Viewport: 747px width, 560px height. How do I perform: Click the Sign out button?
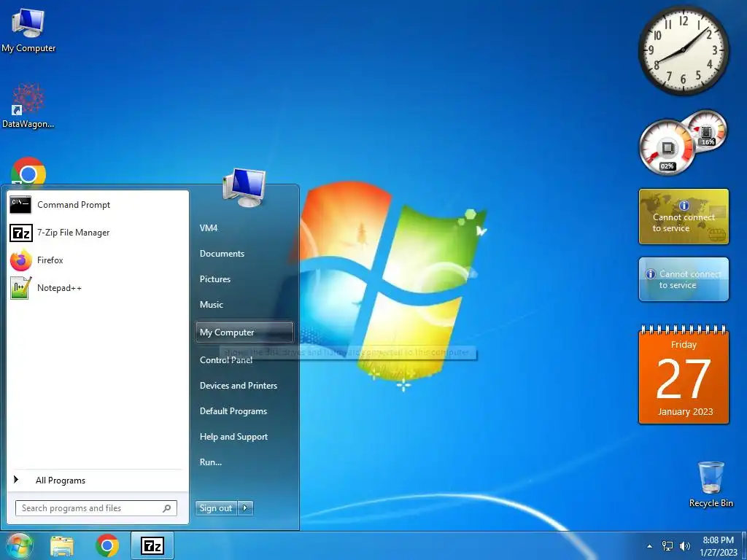click(216, 508)
